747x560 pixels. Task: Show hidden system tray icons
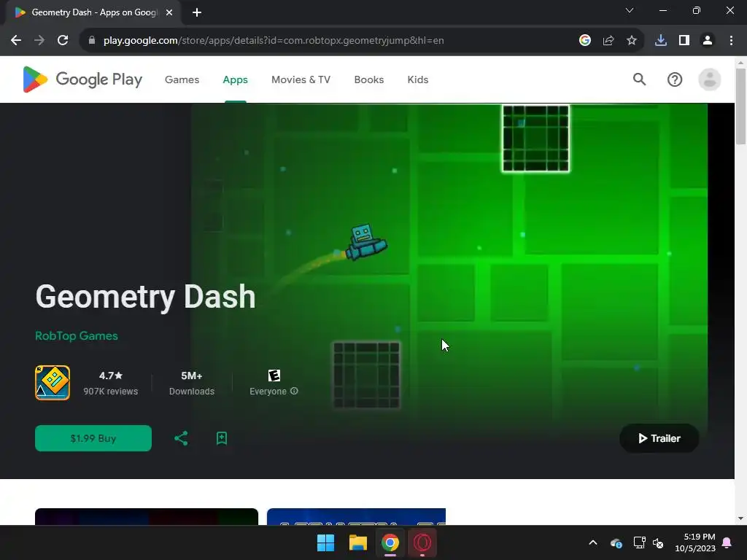[x=593, y=542]
